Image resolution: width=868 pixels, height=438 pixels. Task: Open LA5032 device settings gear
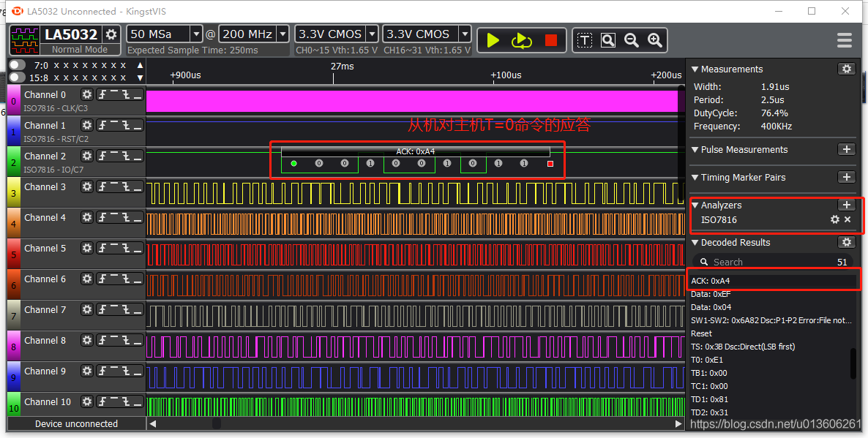point(111,34)
